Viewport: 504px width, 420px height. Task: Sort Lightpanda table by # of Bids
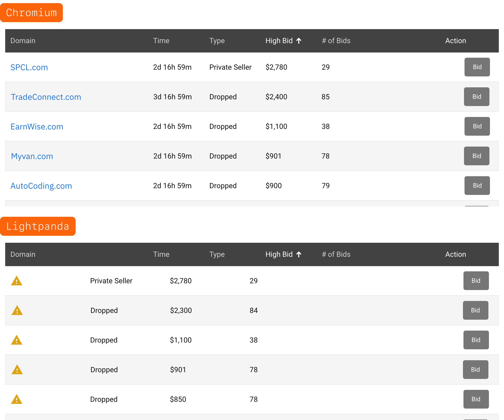pyautogui.click(x=336, y=254)
